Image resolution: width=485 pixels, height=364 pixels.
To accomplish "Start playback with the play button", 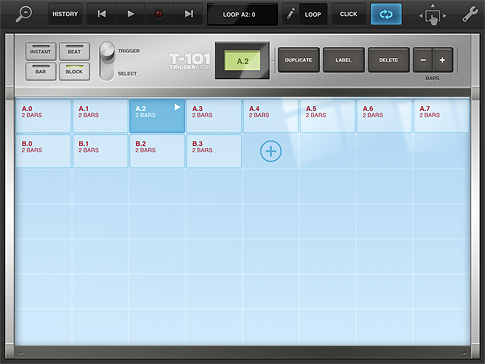I will pos(130,14).
